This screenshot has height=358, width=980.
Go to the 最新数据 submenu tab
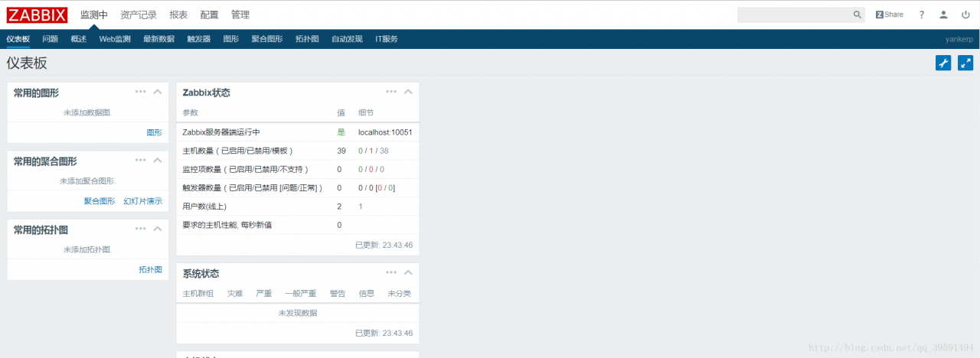point(158,39)
